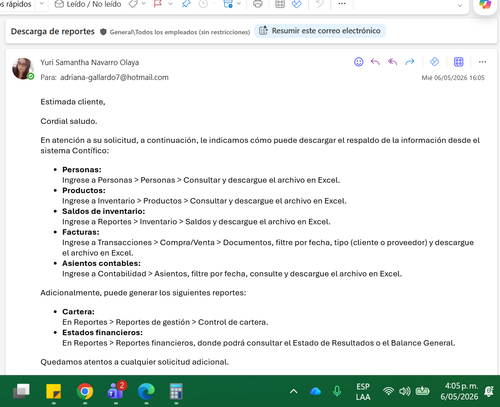Click the Cartera: bullet heading
This screenshot has height=407, width=500.
[78, 312]
